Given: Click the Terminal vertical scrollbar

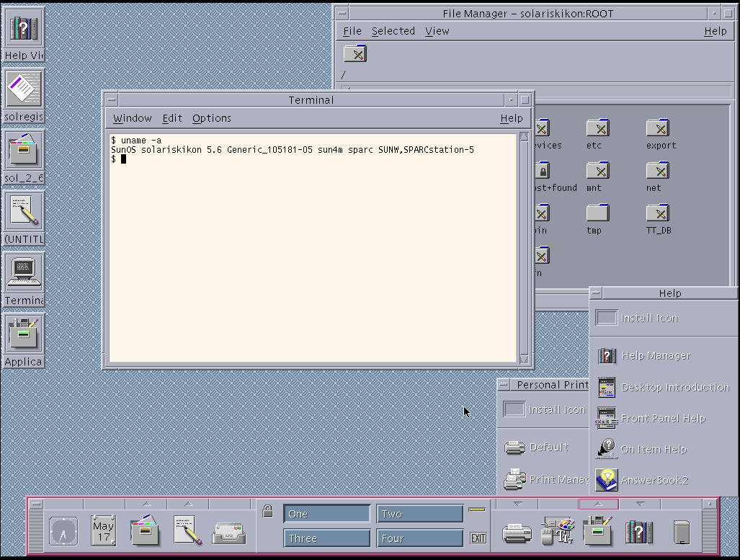Looking at the screenshot, I should pos(524,248).
